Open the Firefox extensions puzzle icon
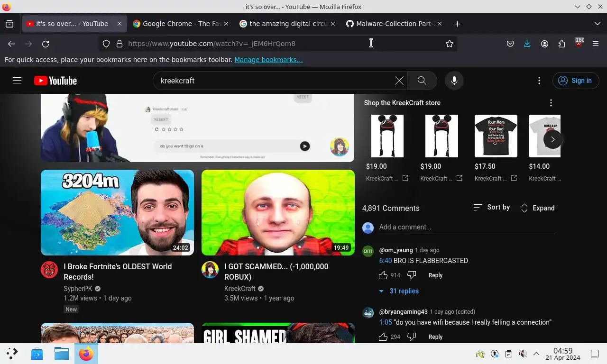 point(561,44)
